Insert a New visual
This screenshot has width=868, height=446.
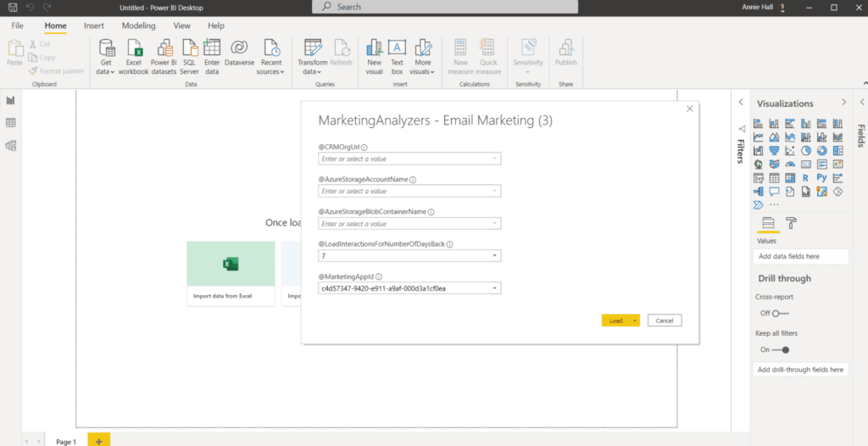374,57
